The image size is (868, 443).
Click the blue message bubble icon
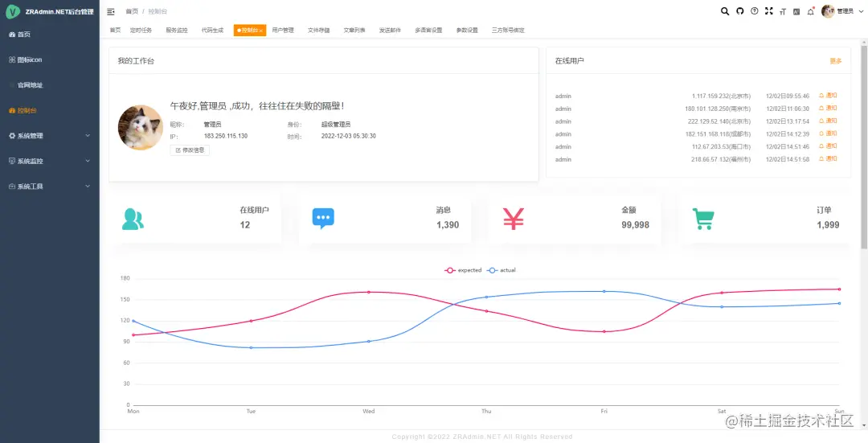[x=323, y=219]
